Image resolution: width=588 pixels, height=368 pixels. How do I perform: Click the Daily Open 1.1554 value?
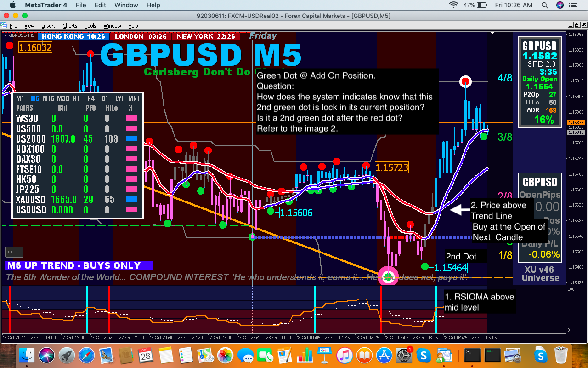coord(540,86)
